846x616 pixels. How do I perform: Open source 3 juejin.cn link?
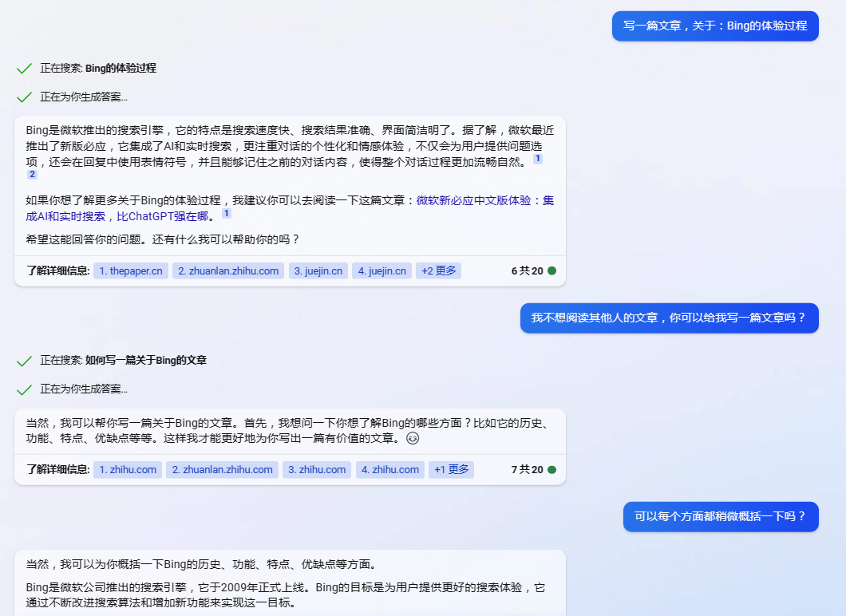(x=318, y=270)
